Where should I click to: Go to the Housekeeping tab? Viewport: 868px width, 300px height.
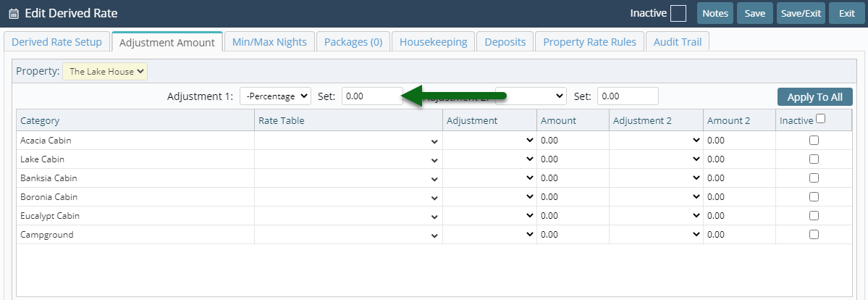(434, 41)
